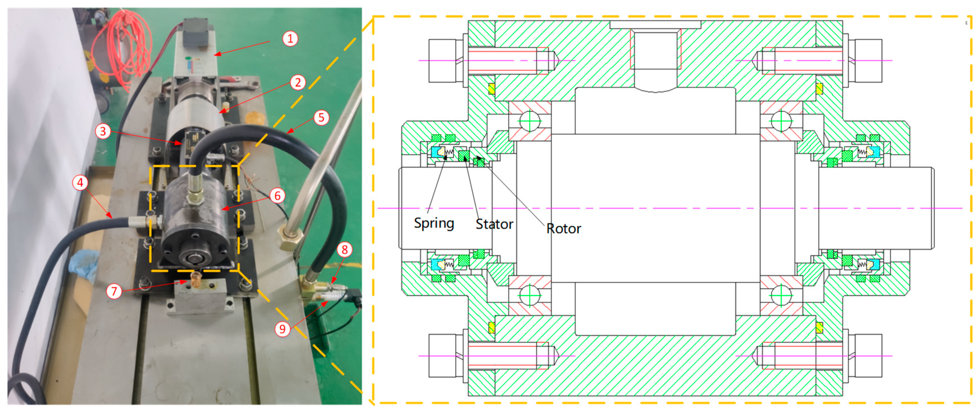The height and width of the screenshot is (415, 980).
Task: Click the circled number 6 marker
Action: [277, 196]
